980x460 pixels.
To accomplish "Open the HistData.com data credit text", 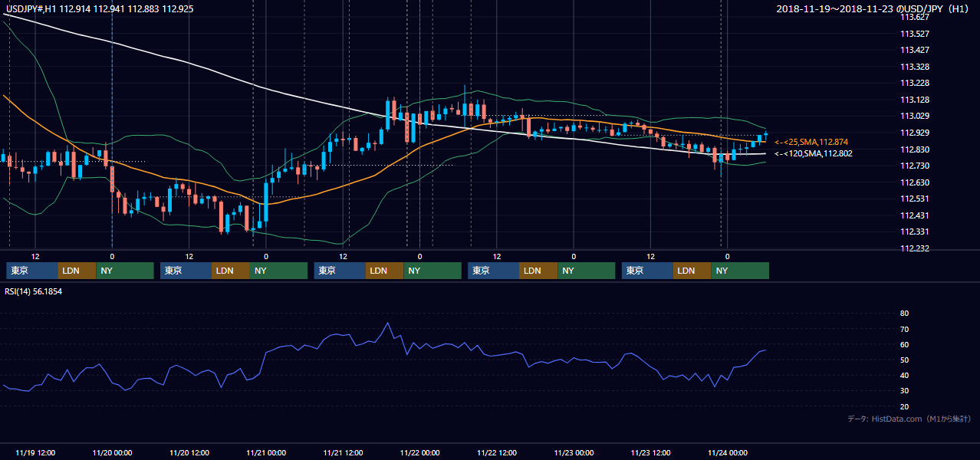I will pyautogui.click(x=909, y=419).
